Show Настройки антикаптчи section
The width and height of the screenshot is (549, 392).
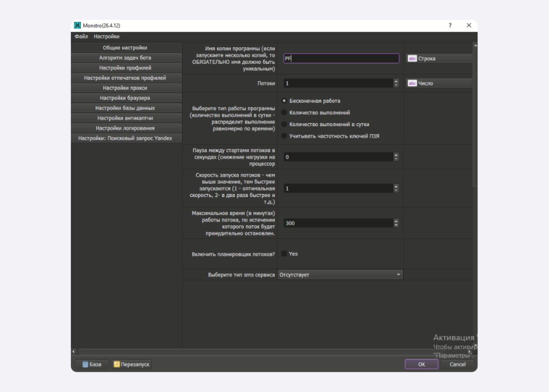(x=126, y=118)
